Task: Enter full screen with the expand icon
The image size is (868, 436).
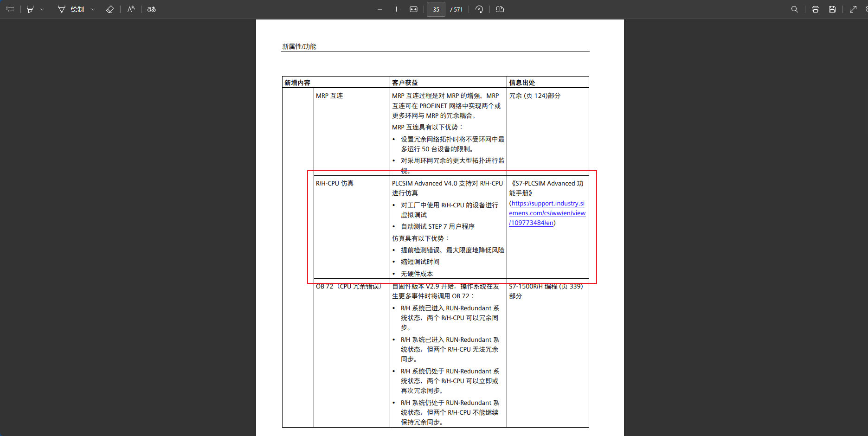Action: (x=853, y=9)
